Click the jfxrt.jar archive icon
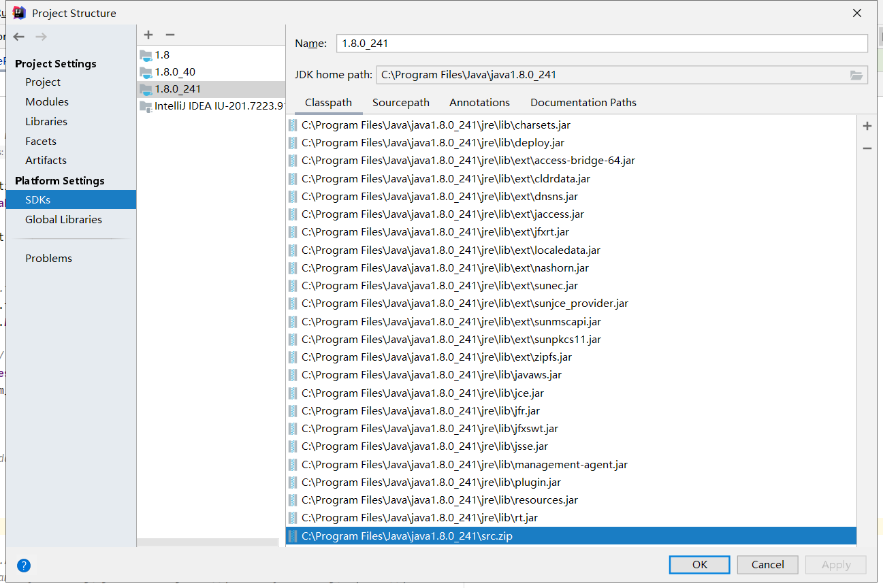Image resolution: width=883 pixels, height=588 pixels. coord(293,232)
